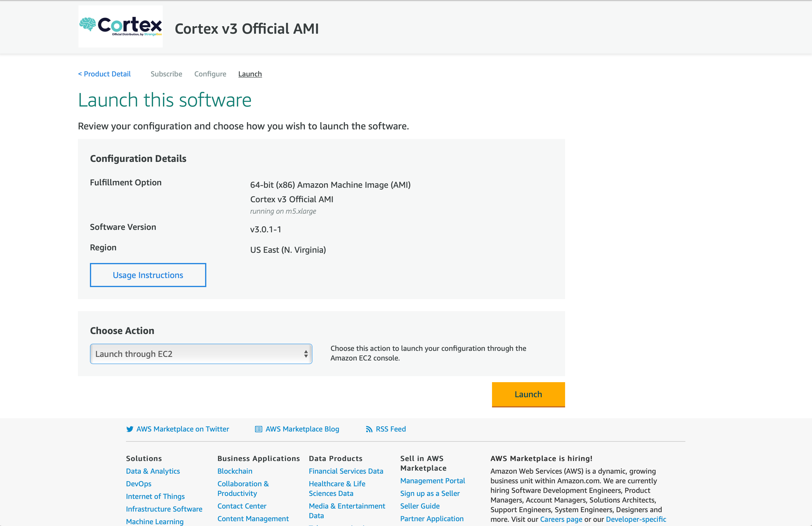The image size is (812, 526).
Task: Click the Twitter bird icon
Action: (x=130, y=429)
